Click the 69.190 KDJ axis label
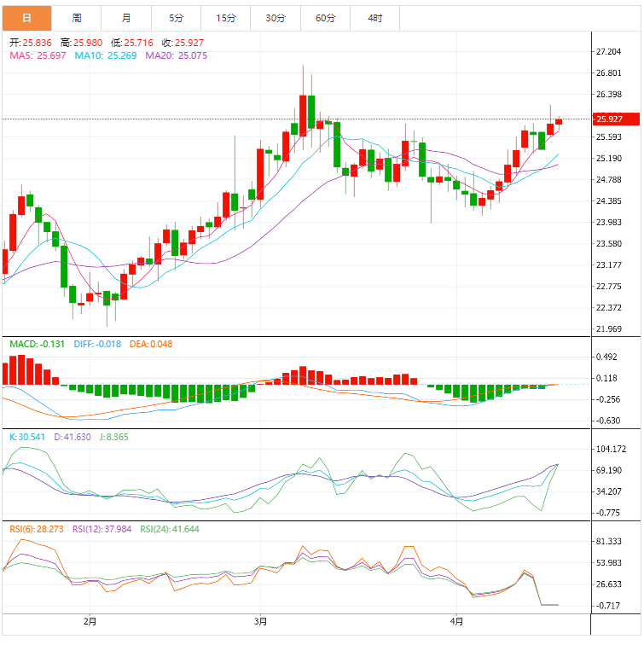This screenshot has height=645, width=644. pyautogui.click(x=609, y=471)
